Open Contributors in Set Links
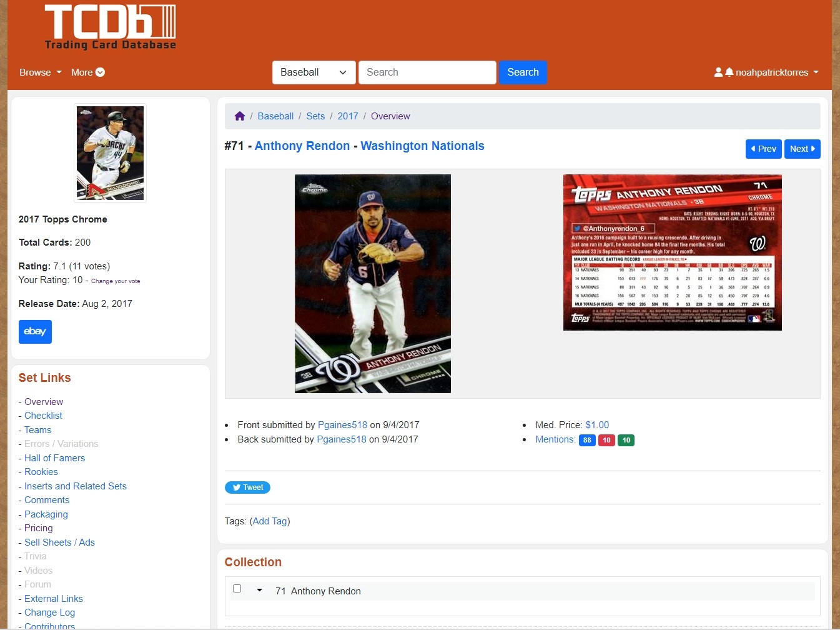840x630 pixels. click(49, 626)
